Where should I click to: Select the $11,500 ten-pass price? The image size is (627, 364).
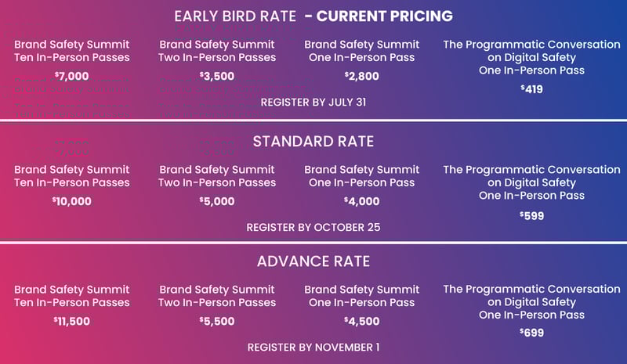click(x=72, y=321)
